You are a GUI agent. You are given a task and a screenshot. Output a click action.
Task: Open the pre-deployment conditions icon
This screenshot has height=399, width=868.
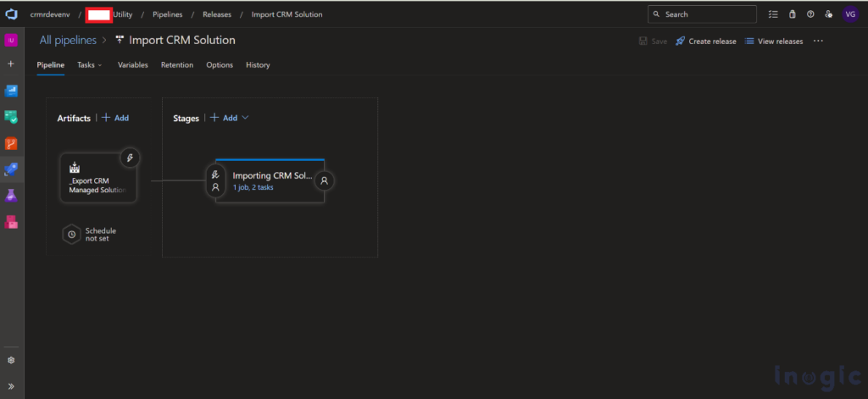(215, 180)
